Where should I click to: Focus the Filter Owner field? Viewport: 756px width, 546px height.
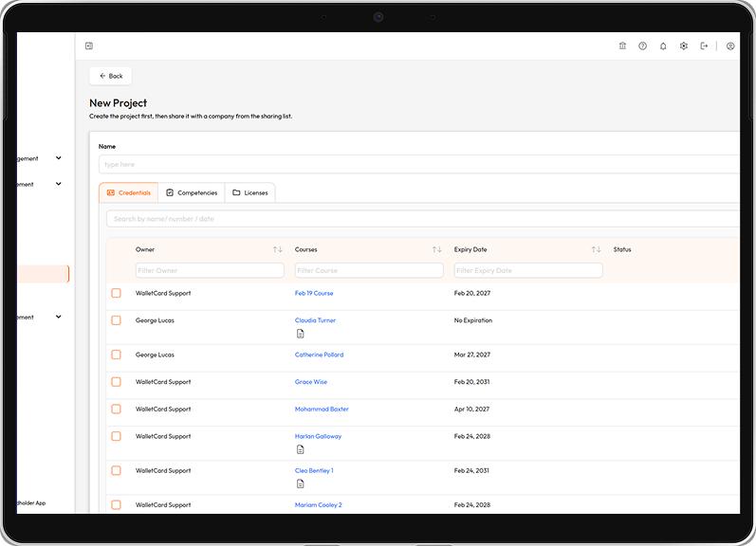(x=210, y=270)
